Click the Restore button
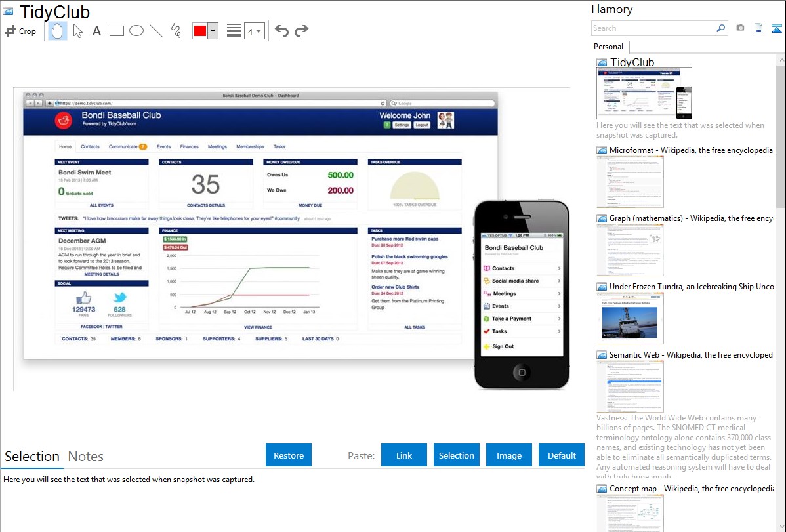Viewport: 786px width, 532px height. tap(289, 455)
